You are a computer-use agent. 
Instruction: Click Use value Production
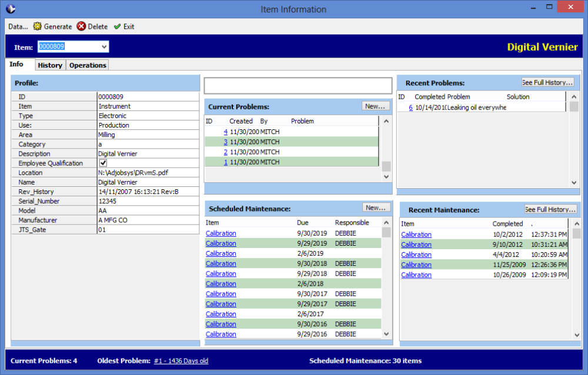coord(148,125)
